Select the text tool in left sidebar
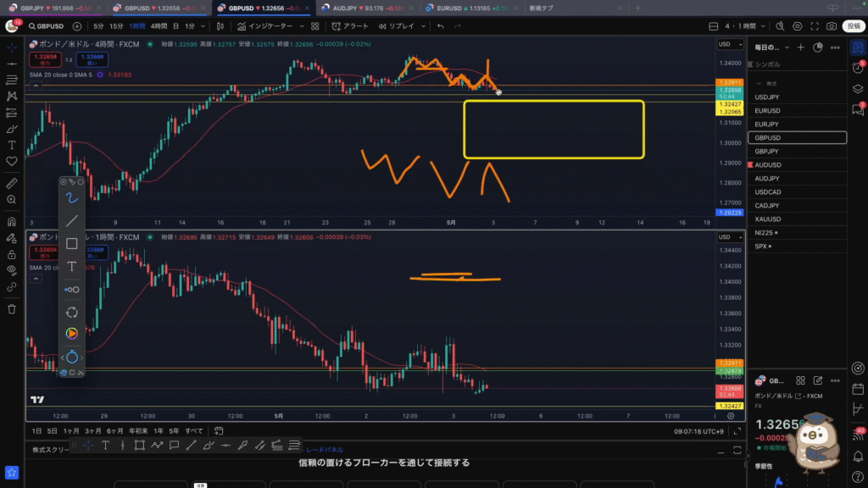This screenshot has width=868, height=488. pos(12,145)
